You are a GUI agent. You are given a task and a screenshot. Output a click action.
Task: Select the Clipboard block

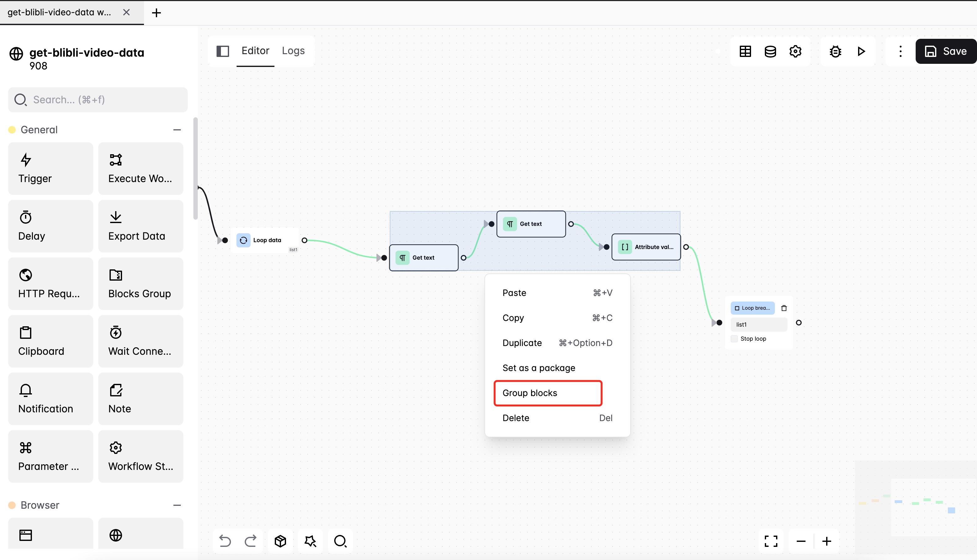click(50, 341)
